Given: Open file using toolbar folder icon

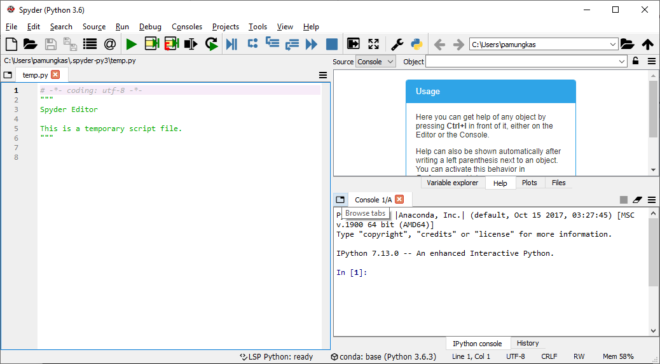Looking at the screenshot, I should point(30,44).
